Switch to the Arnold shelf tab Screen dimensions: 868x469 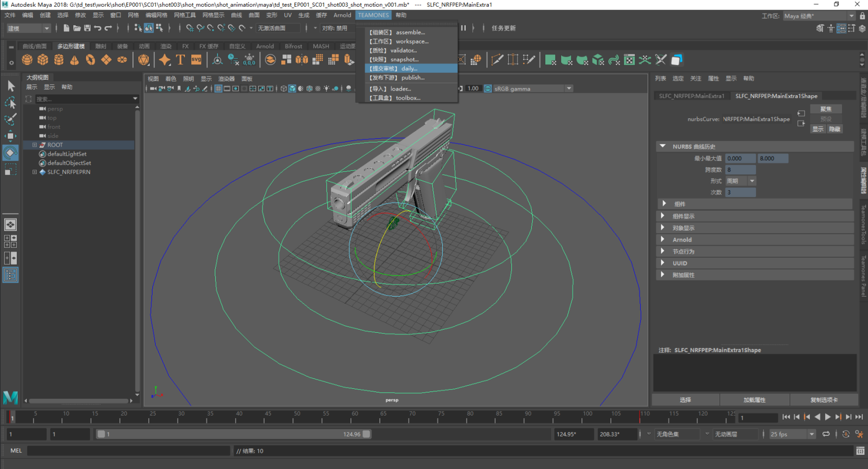click(265, 46)
